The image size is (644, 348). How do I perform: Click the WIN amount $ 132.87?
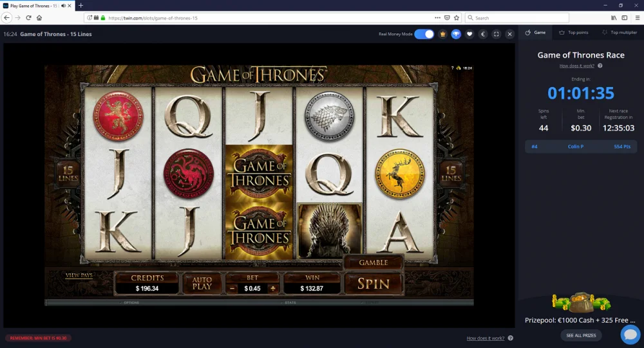(x=312, y=288)
